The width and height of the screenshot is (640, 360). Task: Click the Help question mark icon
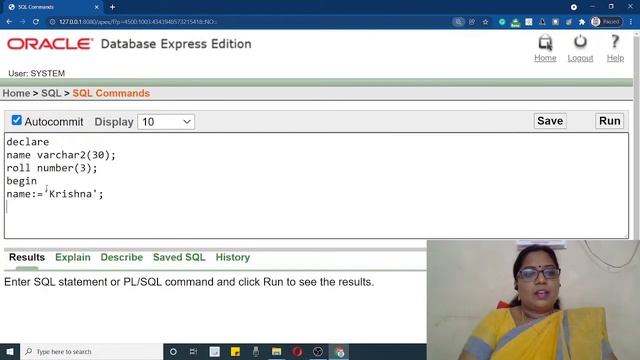point(615,42)
